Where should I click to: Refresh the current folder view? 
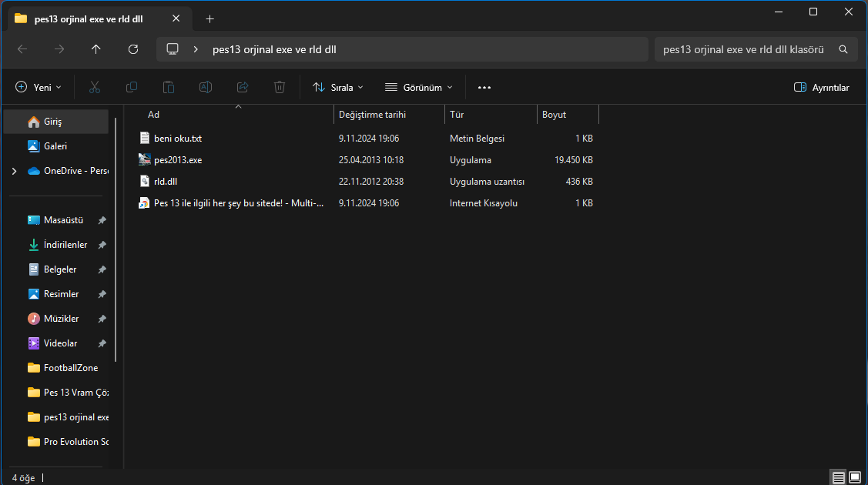tap(132, 49)
